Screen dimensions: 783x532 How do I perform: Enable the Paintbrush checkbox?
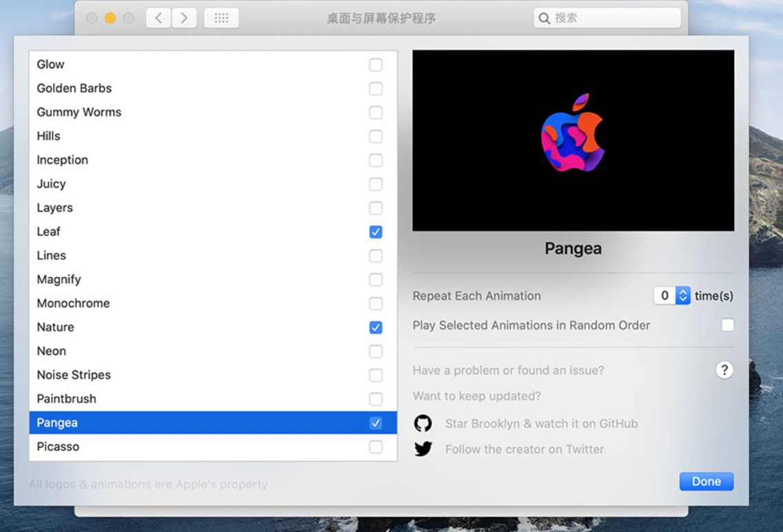(376, 399)
